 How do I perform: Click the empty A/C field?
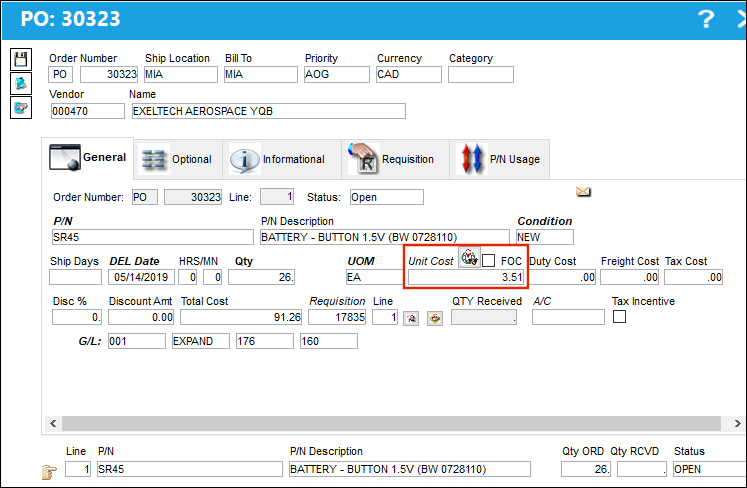pyautogui.click(x=568, y=317)
